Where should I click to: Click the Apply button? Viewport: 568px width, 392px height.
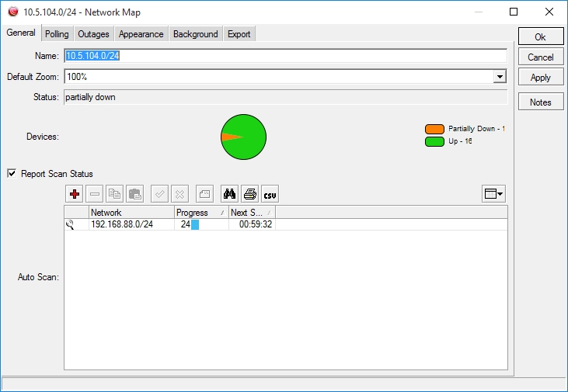[x=541, y=77]
